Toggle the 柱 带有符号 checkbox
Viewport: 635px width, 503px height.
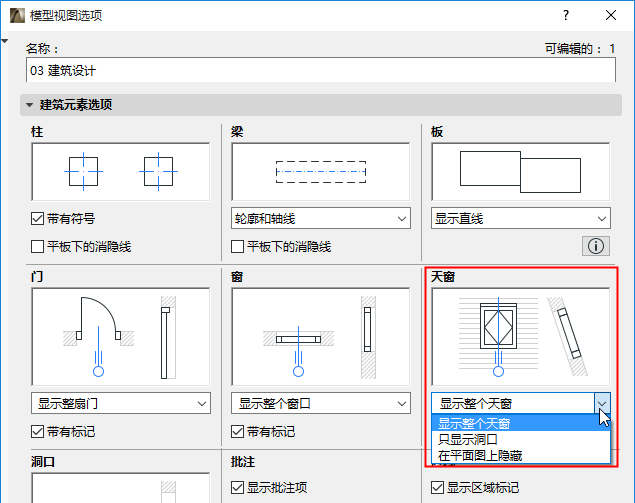[37, 219]
